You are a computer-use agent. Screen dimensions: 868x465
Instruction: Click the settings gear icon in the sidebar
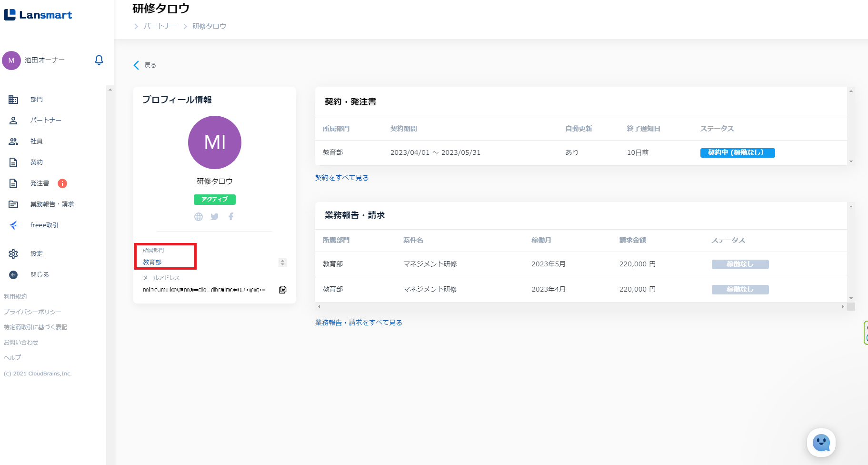tap(13, 254)
